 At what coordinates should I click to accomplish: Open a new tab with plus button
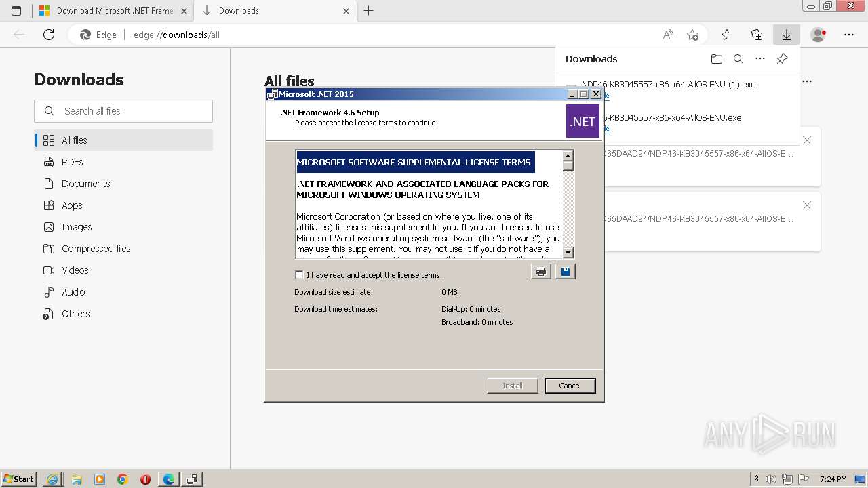(369, 11)
